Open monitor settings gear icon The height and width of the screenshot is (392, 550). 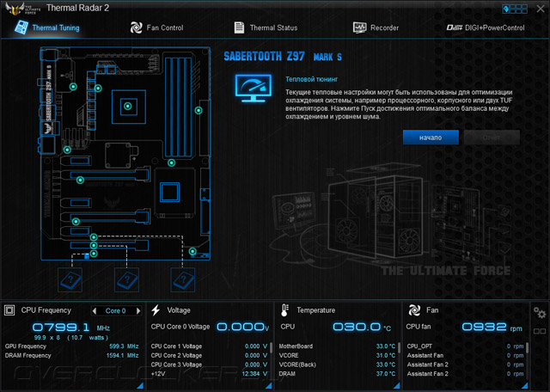(x=540, y=312)
